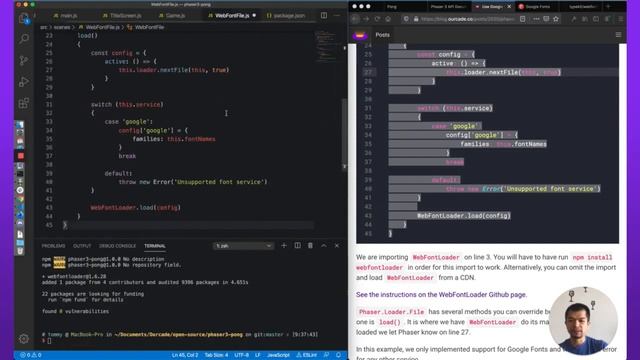Switch to the Phaser 3 API browser tab

(x=448, y=7)
